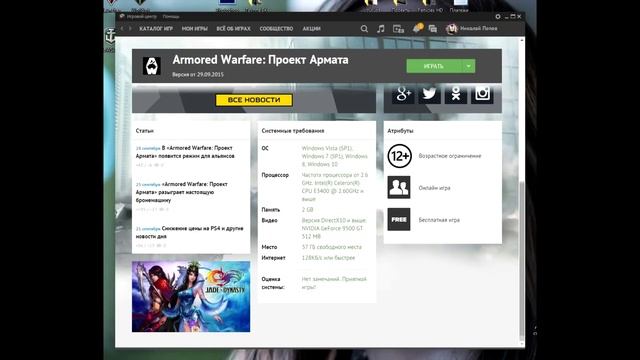Open the music note icon
Screen dimensions: 640x360
381,29
